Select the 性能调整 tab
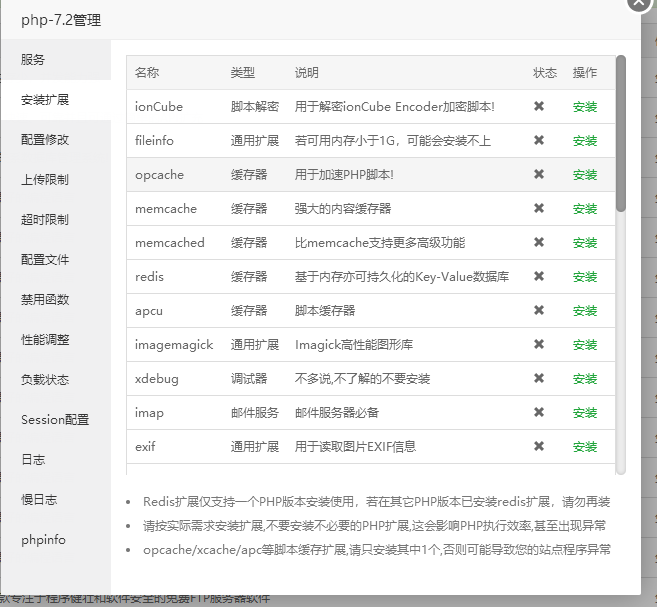The width and height of the screenshot is (657, 607). [56, 340]
